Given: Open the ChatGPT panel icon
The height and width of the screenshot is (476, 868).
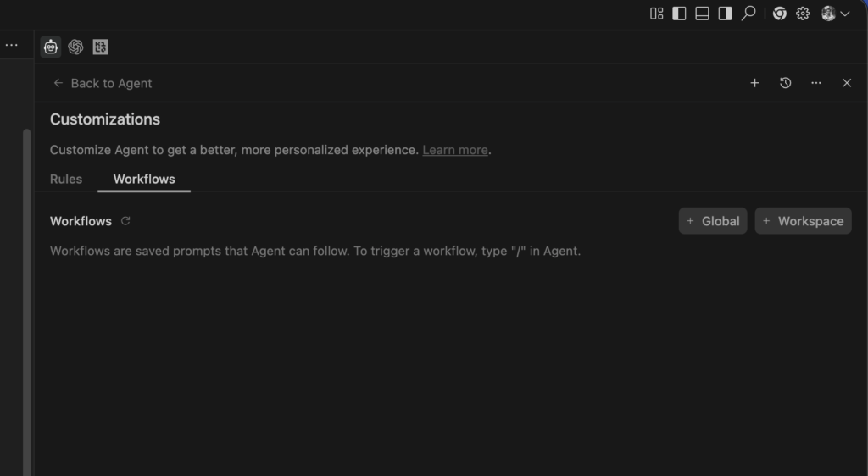Looking at the screenshot, I should [x=75, y=47].
